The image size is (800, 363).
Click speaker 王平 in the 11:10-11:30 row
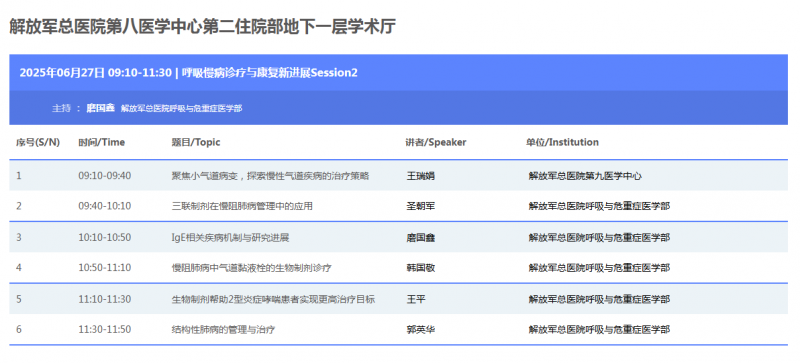[x=416, y=299]
